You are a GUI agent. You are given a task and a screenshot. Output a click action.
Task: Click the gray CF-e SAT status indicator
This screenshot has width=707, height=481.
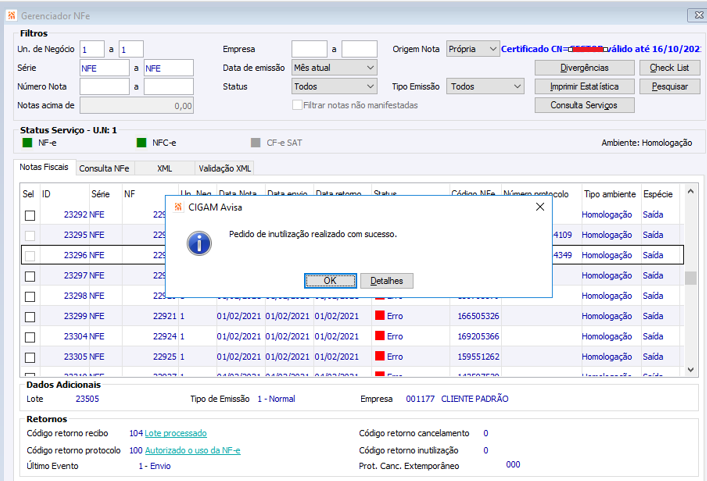point(257,143)
